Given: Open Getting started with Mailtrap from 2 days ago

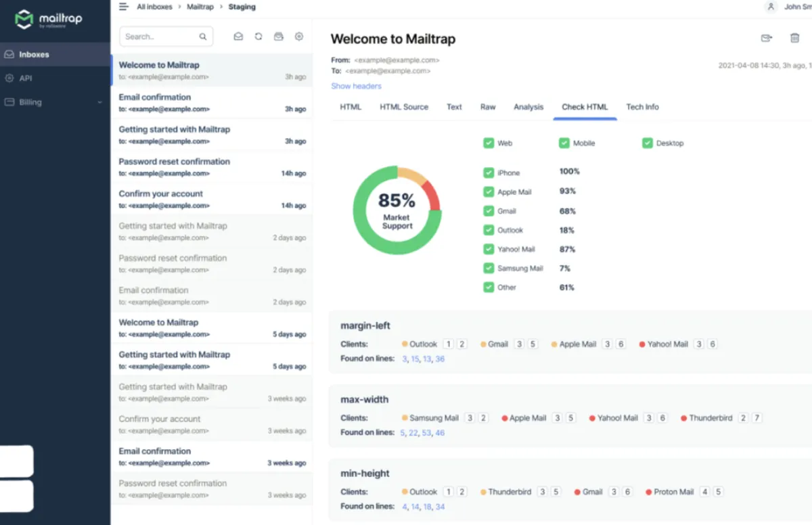Looking at the screenshot, I should coord(212,231).
